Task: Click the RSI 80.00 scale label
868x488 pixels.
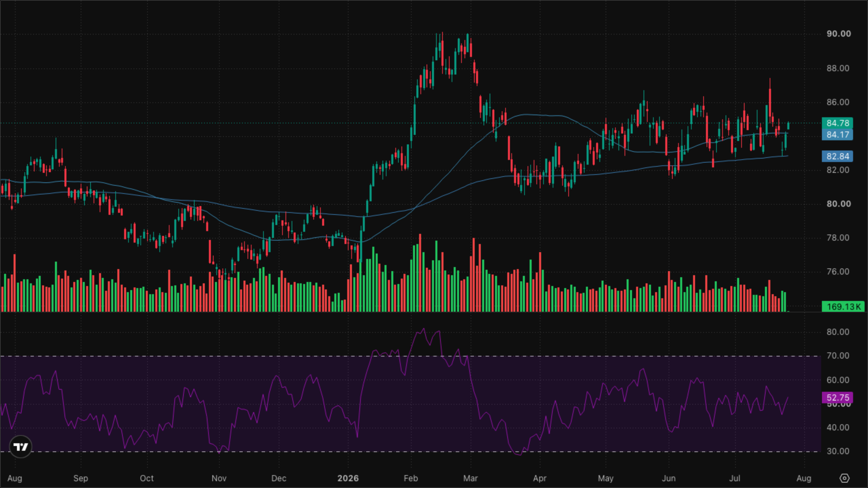Action: pos(838,332)
